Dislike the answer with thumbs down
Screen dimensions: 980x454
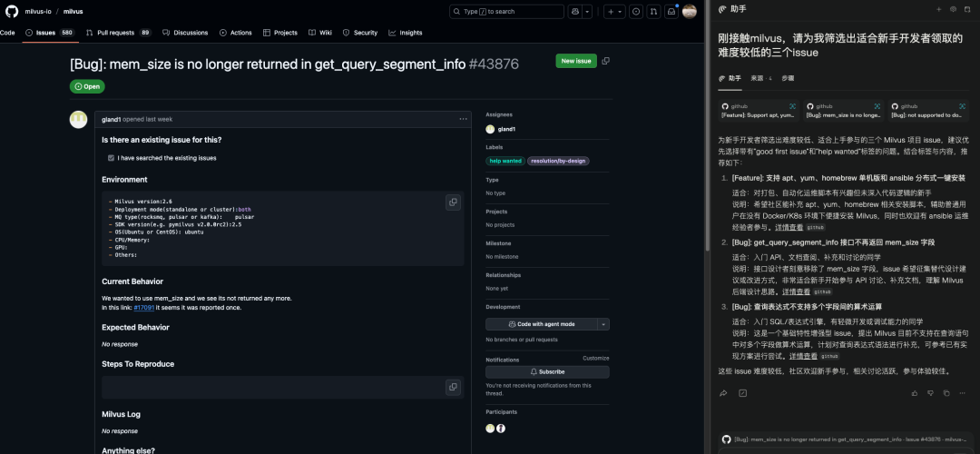[931, 393]
